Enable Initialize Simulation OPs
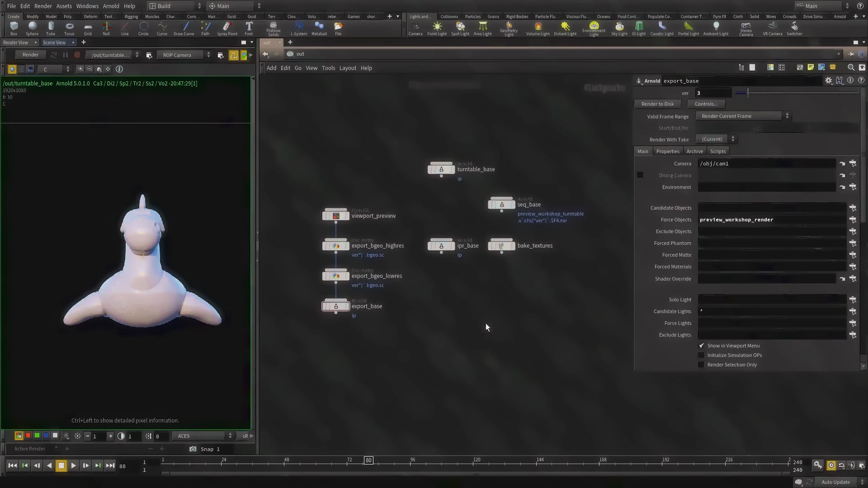Image resolution: width=868 pixels, height=488 pixels. 702,355
